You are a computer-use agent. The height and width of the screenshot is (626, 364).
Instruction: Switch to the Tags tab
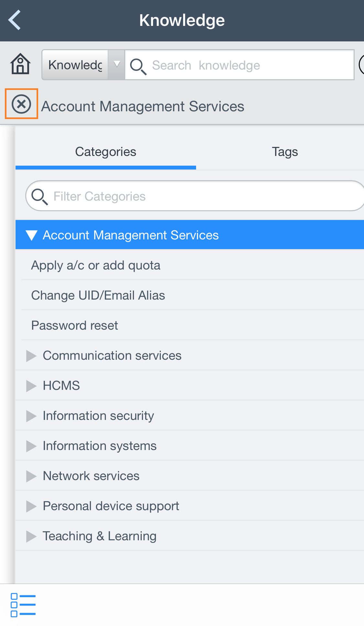285,151
